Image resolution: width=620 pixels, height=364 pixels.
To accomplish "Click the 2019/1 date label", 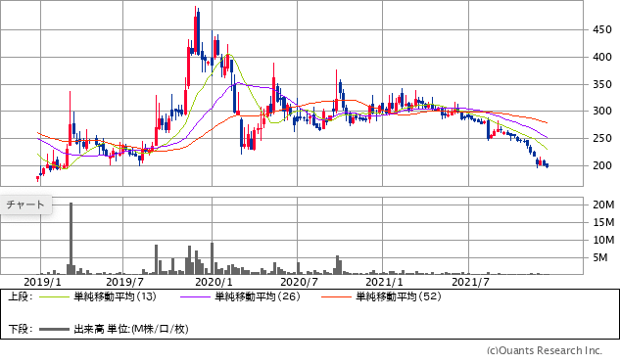I will click(x=42, y=282).
